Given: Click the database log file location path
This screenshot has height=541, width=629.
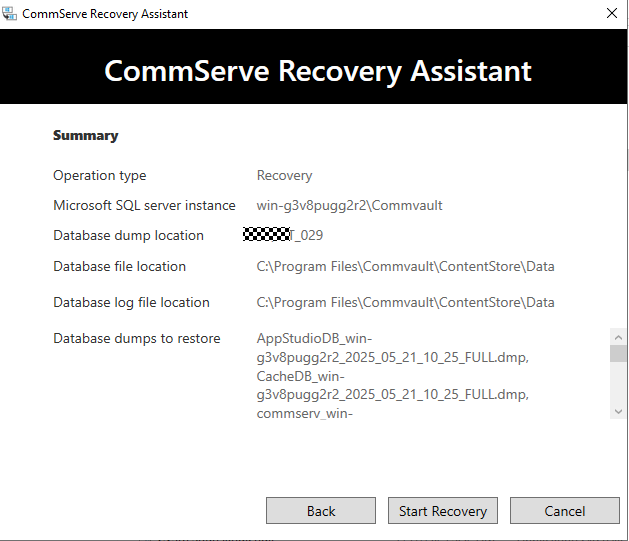Looking at the screenshot, I should [x=405, y=303].
